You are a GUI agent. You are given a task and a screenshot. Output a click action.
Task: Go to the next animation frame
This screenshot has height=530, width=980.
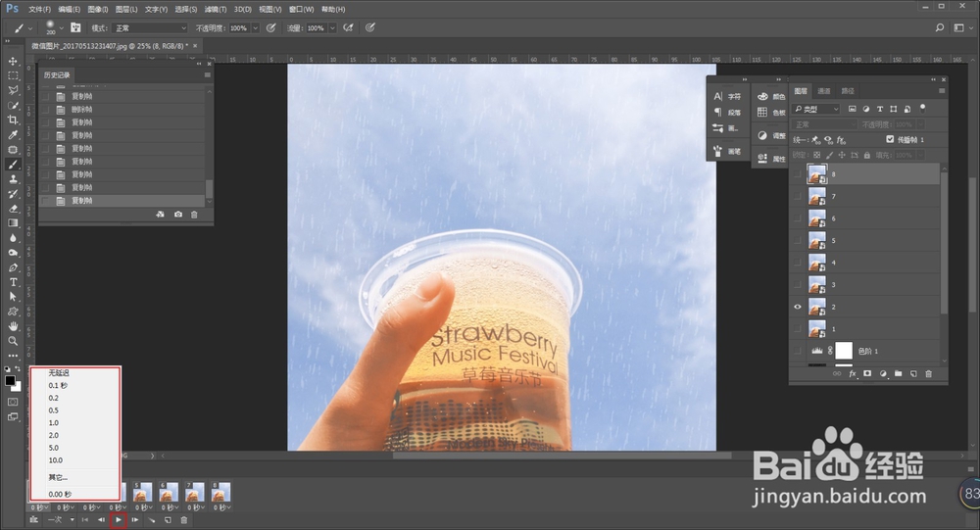coord(134,519)
